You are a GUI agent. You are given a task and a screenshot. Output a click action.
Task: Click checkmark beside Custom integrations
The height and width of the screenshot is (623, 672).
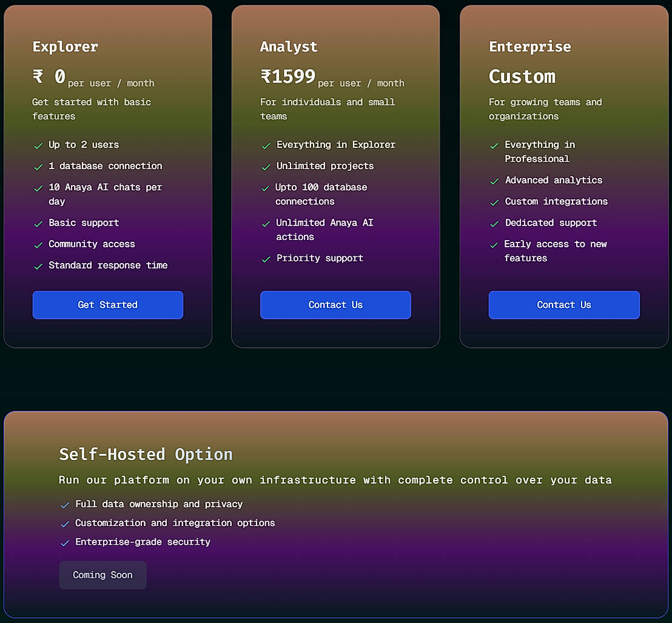coord(494,202)
